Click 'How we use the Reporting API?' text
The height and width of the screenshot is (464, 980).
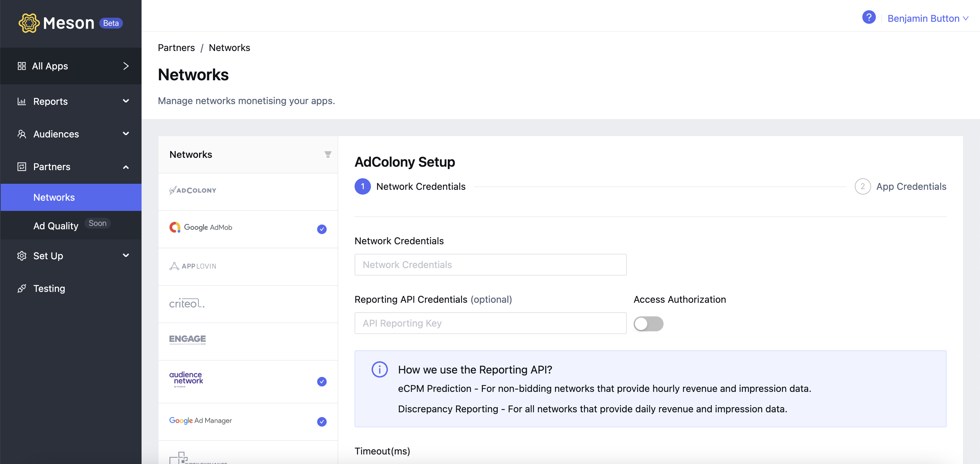click(x=475, y=369)
